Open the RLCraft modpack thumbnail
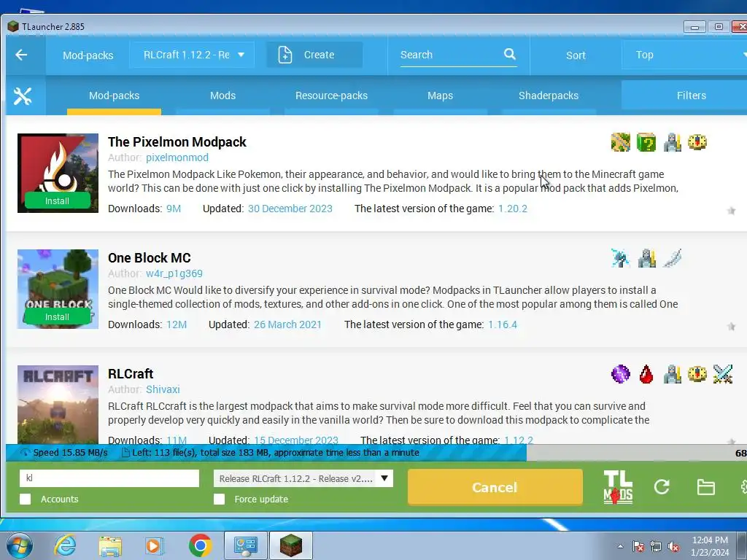 click(58, 405)
